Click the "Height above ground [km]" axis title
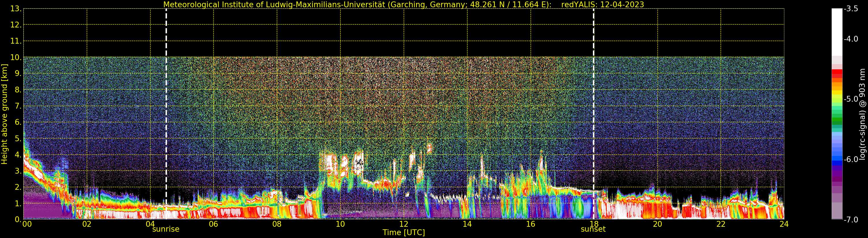Image resolution: width=868 pixels, height=238 pixels. point(4,114)
